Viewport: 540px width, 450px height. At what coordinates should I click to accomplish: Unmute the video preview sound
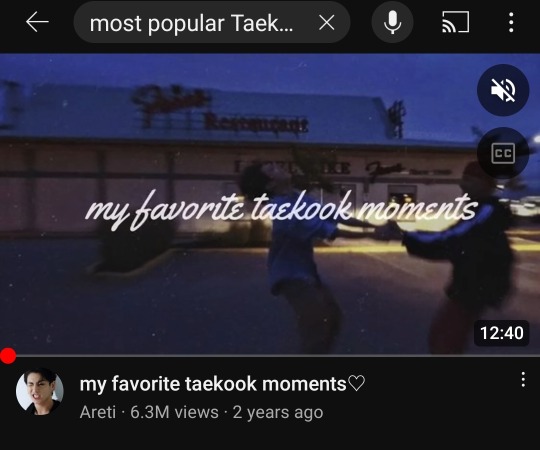click(503, 90)
